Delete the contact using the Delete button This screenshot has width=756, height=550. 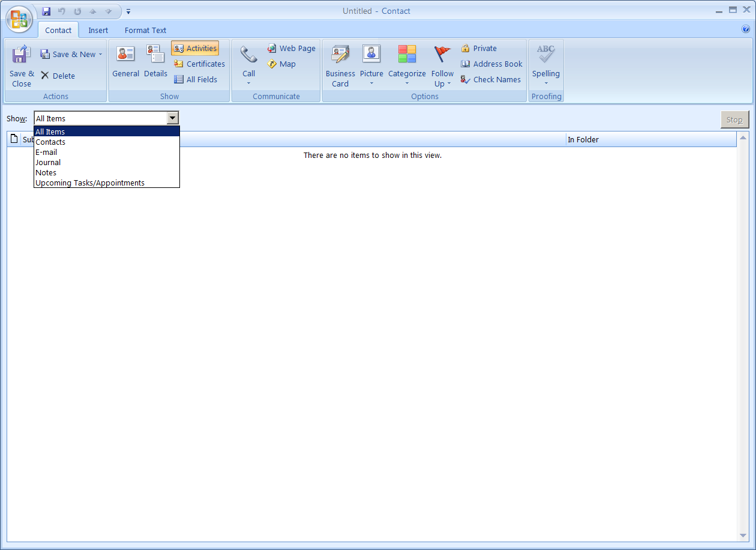[x=58, y=76]
